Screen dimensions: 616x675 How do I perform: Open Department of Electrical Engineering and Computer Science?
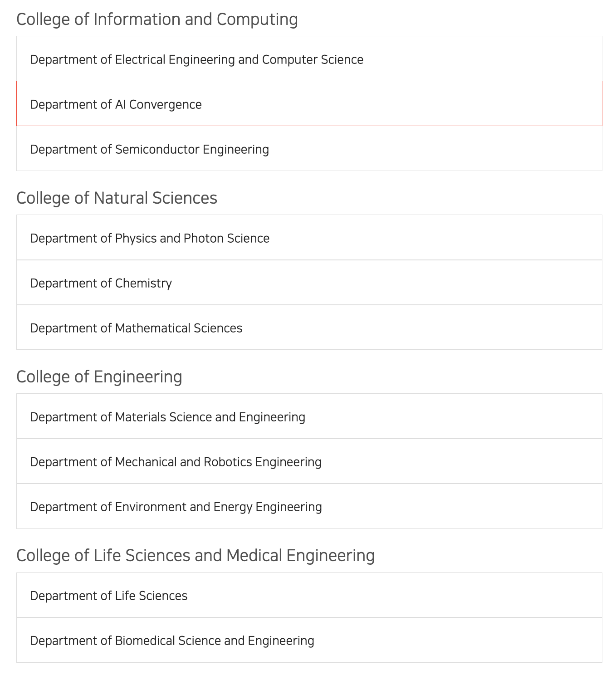pos(197,59)
